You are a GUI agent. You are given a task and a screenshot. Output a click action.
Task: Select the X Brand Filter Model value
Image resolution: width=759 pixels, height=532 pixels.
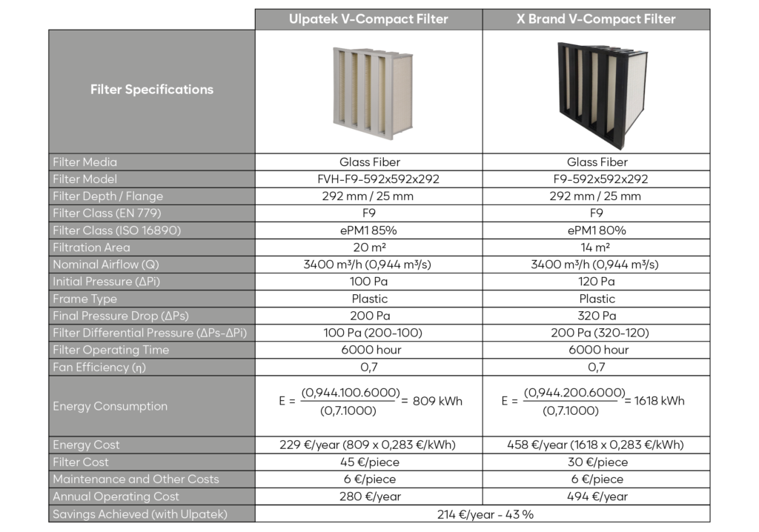tap(600, 179)
